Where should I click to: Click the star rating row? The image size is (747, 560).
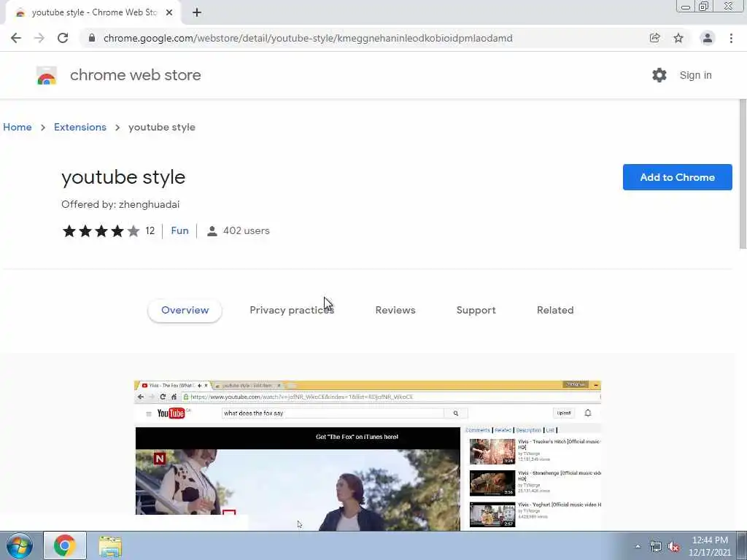point(101,231)
